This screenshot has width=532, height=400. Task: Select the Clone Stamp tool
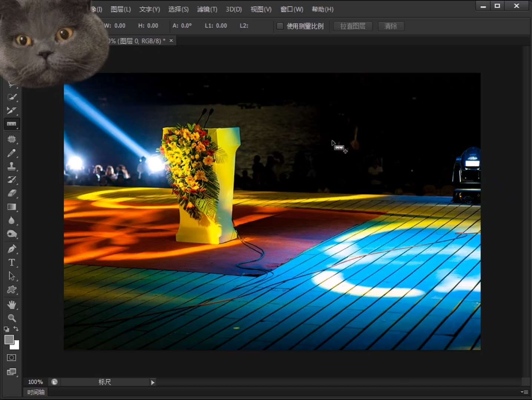(x=11, y=166)
